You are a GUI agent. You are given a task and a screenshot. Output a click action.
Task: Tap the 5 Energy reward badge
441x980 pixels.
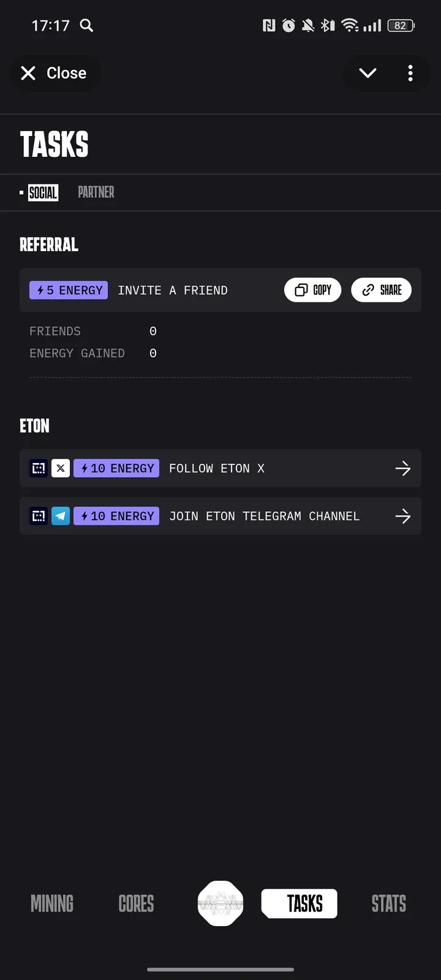(69, 290)
